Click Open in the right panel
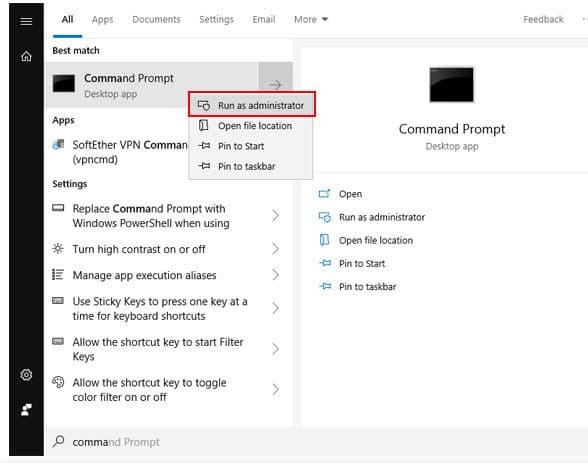The image size is (588, 463). (350, 194)
